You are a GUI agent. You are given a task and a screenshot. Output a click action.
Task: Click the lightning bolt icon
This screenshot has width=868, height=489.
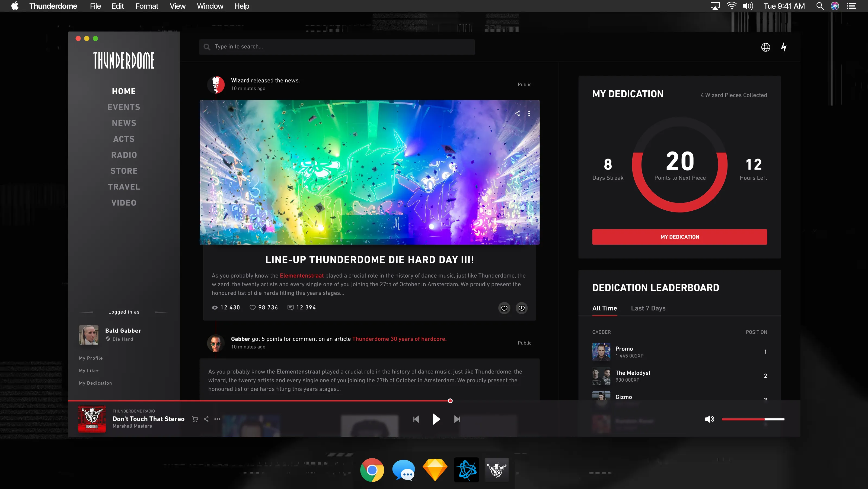(x=784, y=47)
